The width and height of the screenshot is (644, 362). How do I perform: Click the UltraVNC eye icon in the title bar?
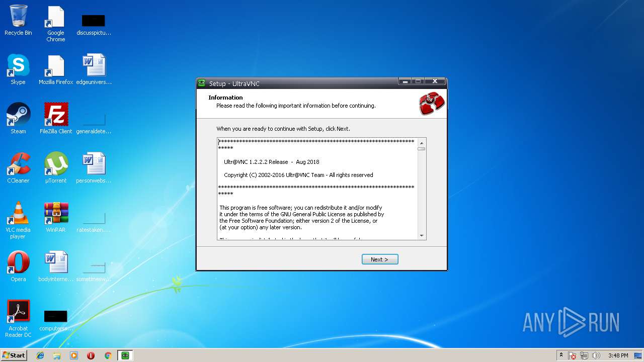(202, 83)
